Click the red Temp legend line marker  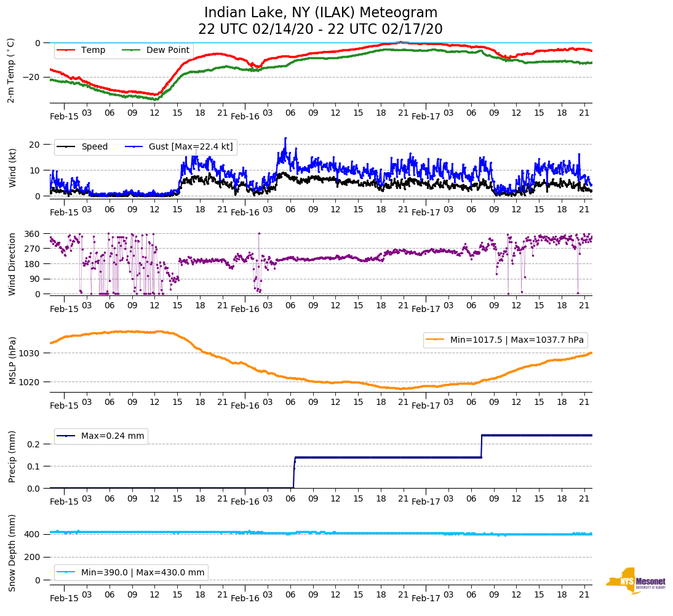coord(66,50)
